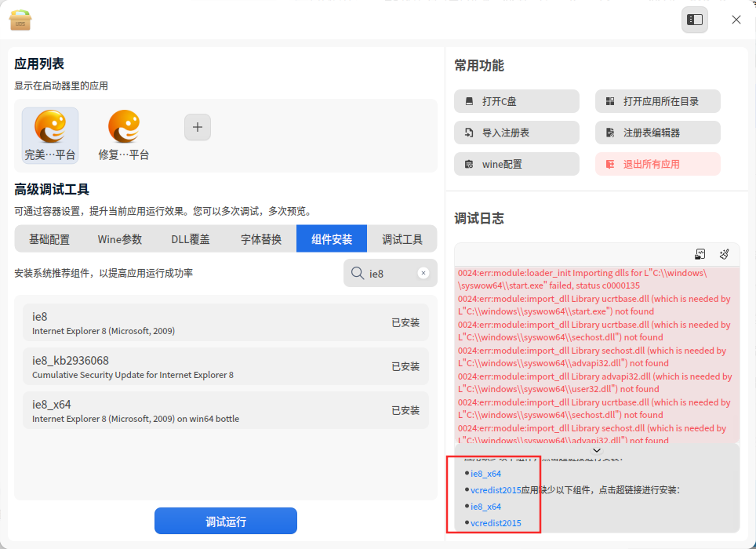Click 'Cumulative Security Update for Internet Explorer 8' text

pos(133,375)
